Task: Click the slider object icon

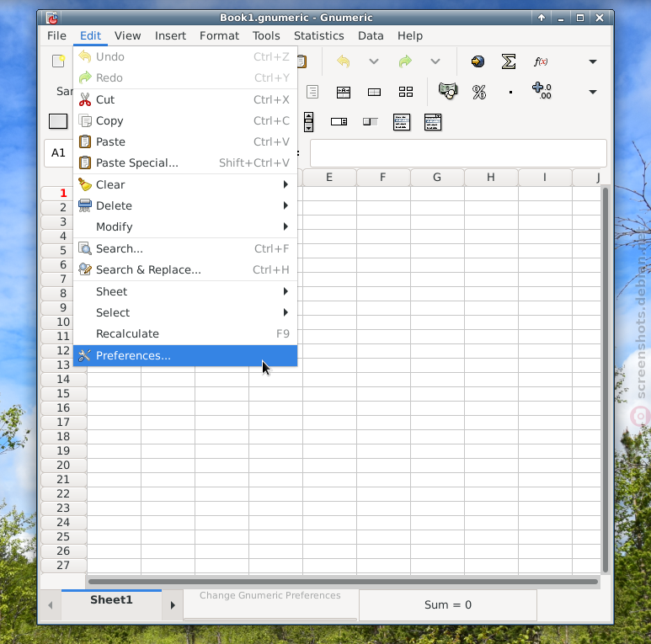Action: pyautogui.click(x=370, y=121)
